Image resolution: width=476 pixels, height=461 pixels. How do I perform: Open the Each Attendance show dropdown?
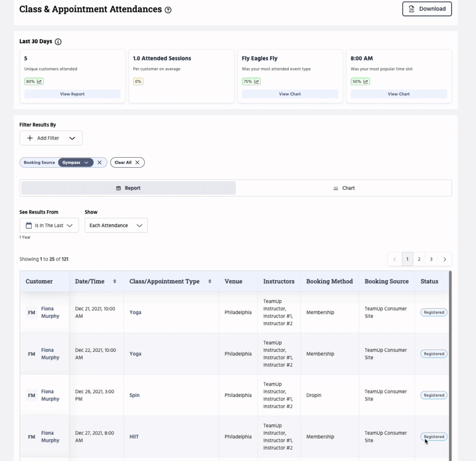[x=116, y=225]
